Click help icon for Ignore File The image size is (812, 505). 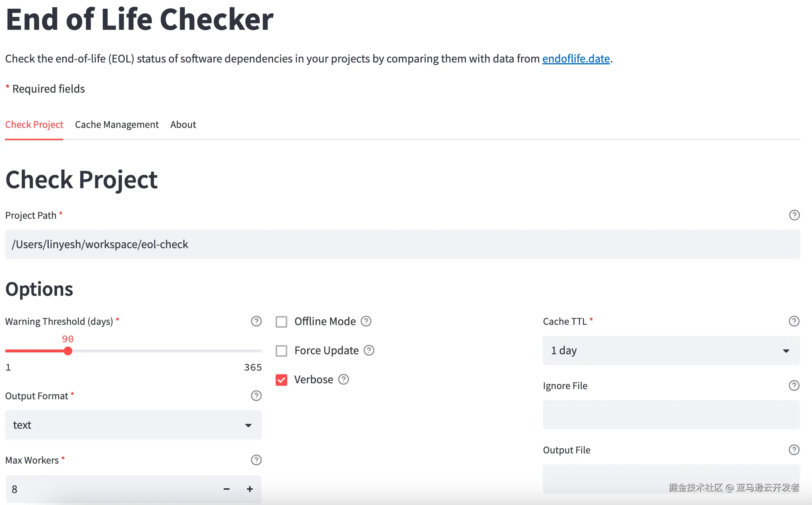click(794, 385)
